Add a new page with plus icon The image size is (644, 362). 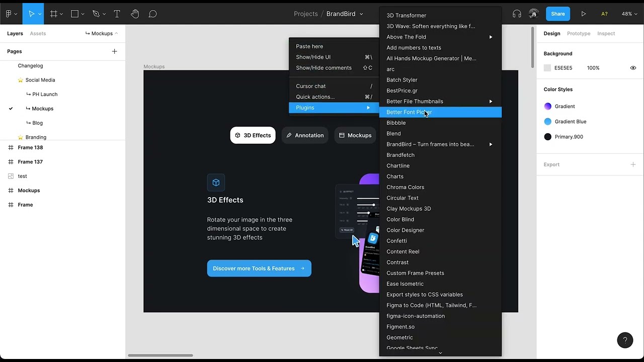pos(114,51)
